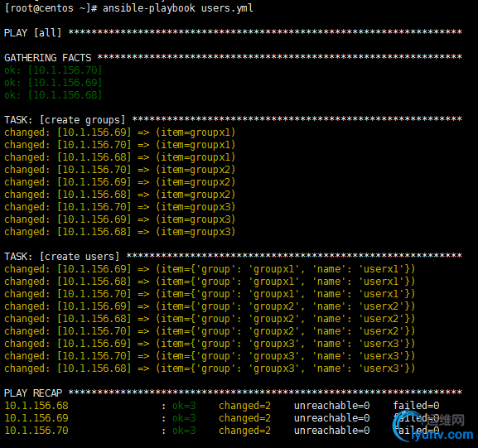
Task: Click host 10.1.156.68 in play recap
Action: [x=36, y=406]
